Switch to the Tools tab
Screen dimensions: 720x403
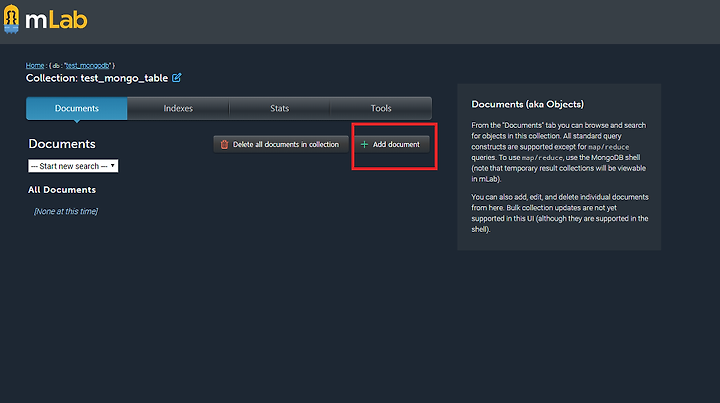point(381,108)
